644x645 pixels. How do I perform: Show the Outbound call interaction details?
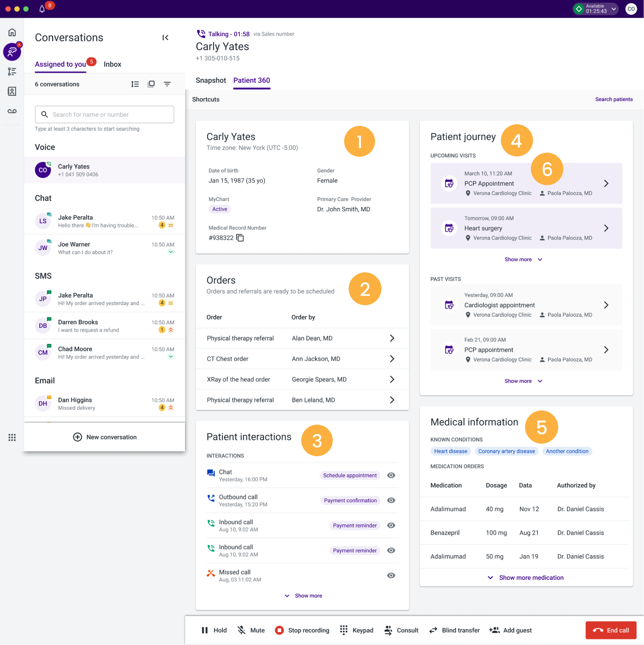coord(391,500)
